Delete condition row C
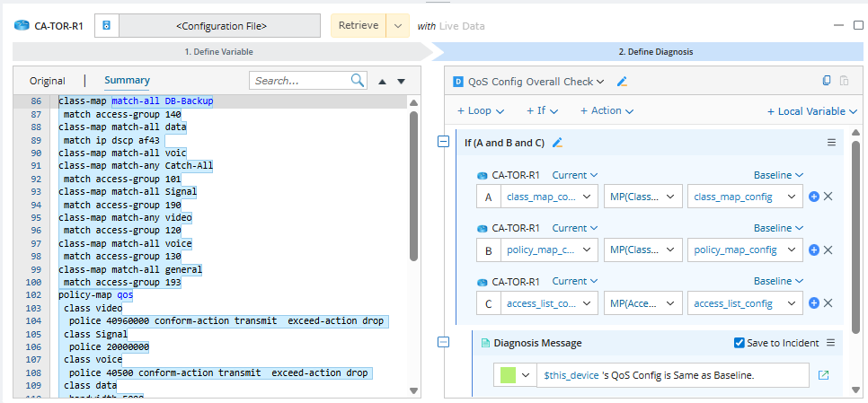 tap(828, 303)
